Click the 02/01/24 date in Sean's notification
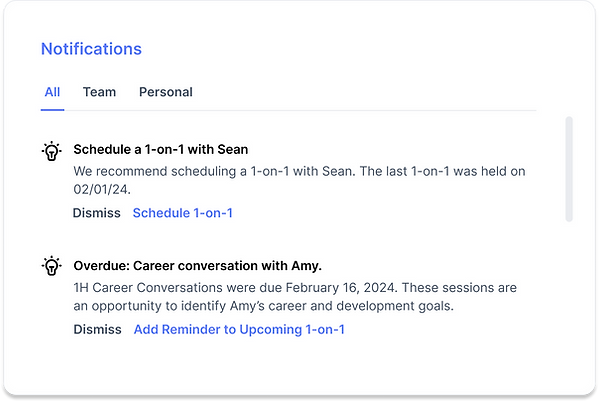 click(102, 189)
